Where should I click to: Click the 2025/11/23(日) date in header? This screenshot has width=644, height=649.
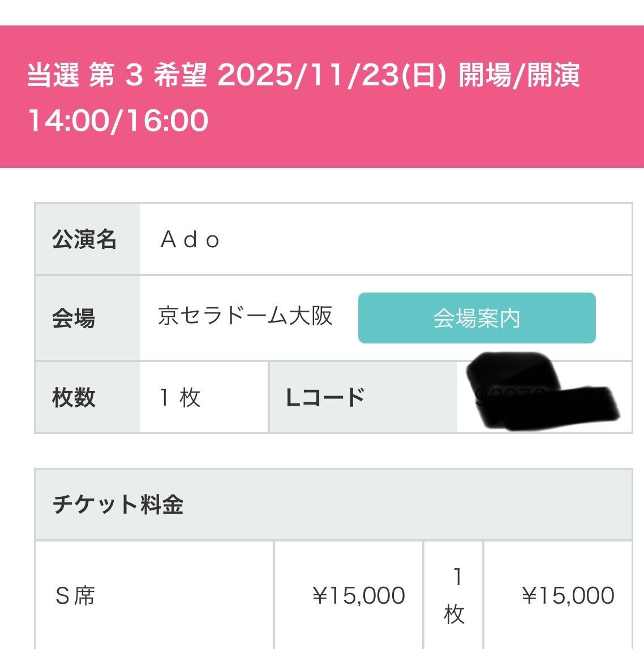coord(332,75)
